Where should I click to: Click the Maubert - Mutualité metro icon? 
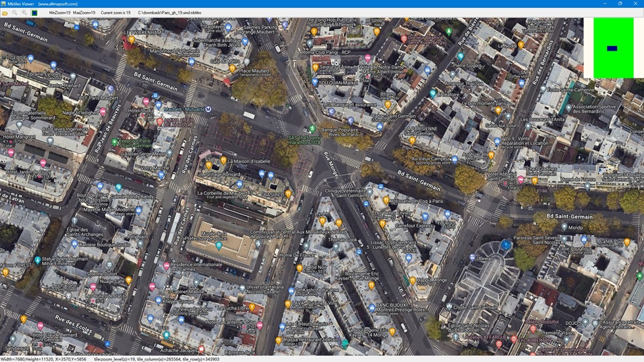[208, 109]
